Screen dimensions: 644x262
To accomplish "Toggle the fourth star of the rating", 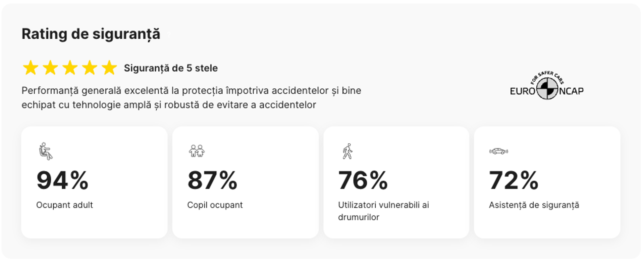I will click(x=90, y=68).
